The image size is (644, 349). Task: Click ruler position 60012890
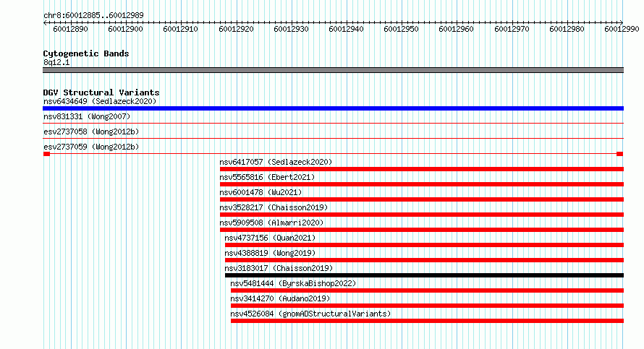pyautogui.click(x=70, y=29)
